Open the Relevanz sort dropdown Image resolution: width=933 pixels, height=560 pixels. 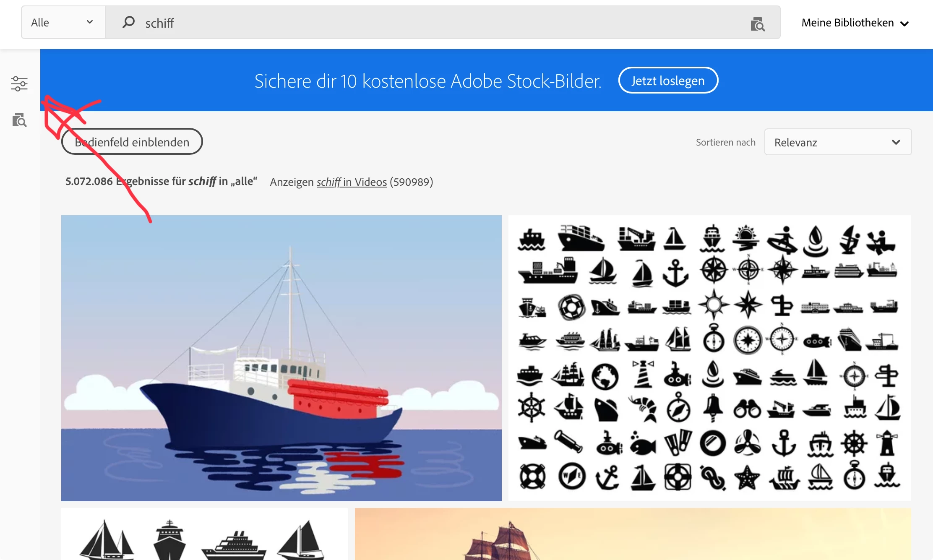click(838, 142)
